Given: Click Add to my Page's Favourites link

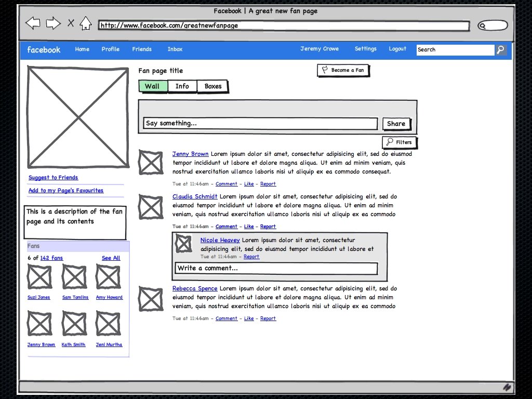Looking at the screenshot, I should point(66,191).
